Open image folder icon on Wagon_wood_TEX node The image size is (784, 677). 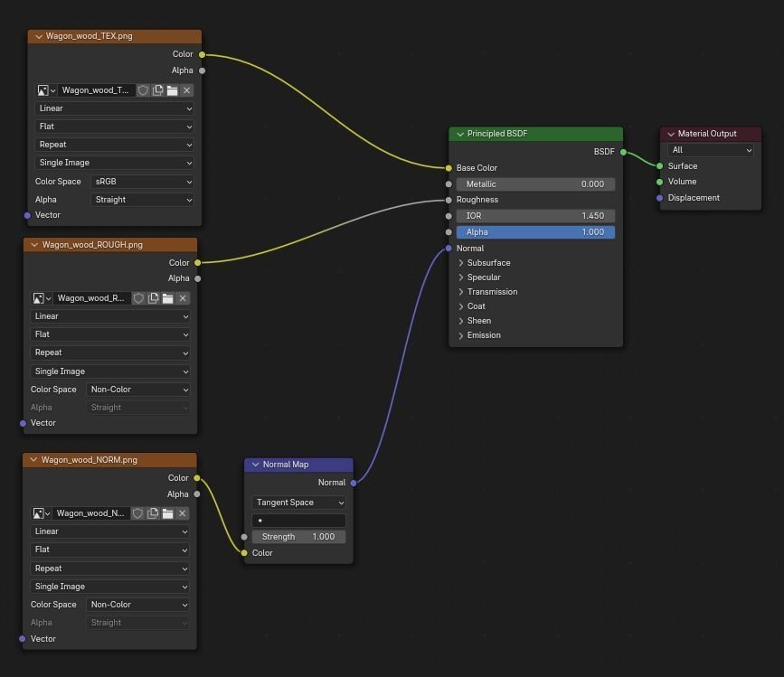[173, 90]
